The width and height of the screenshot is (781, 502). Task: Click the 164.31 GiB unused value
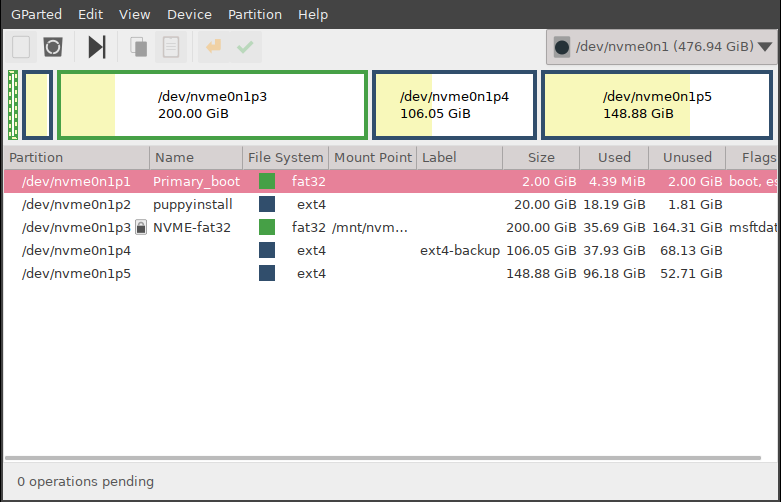click(x=687, y=228)
